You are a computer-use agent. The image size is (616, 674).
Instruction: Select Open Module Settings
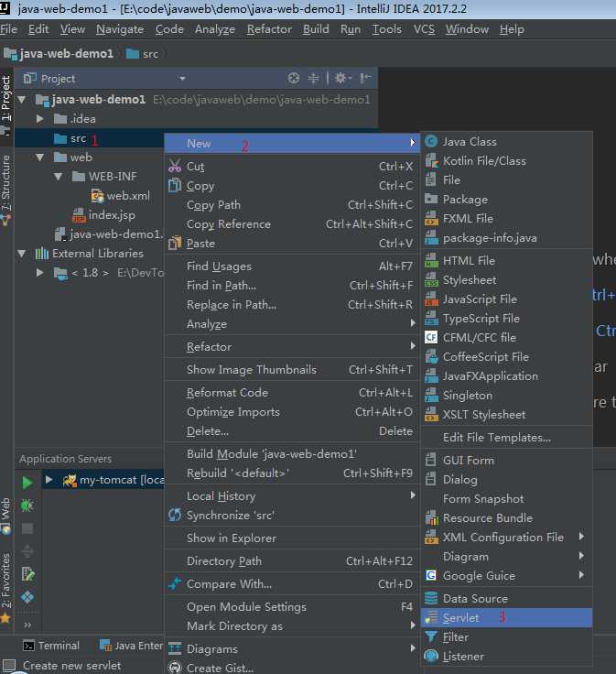[x=292, y=607]
